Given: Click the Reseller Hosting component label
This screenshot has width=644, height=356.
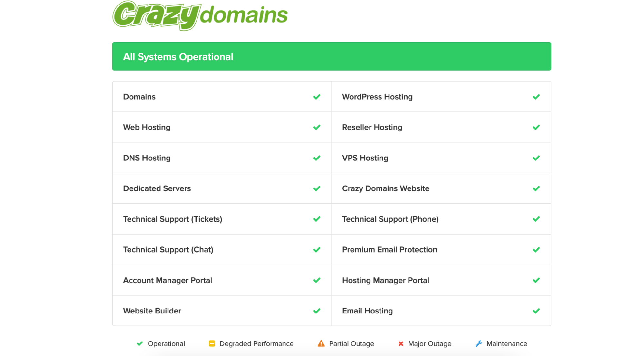Looking at the screenshot, I should (x=372, y=127).
